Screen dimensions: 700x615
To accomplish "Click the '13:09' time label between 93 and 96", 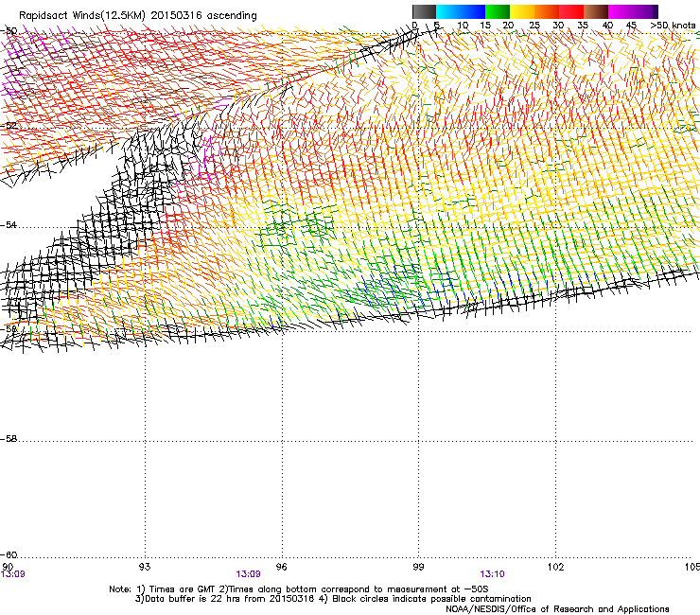I will click(248, 574).
